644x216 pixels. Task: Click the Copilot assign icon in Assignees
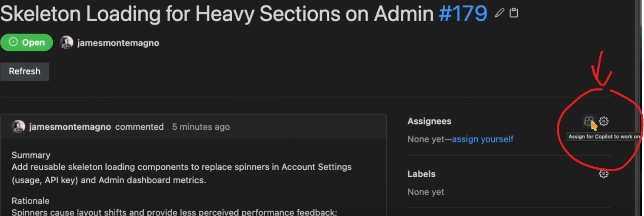[x=589, y=121]
